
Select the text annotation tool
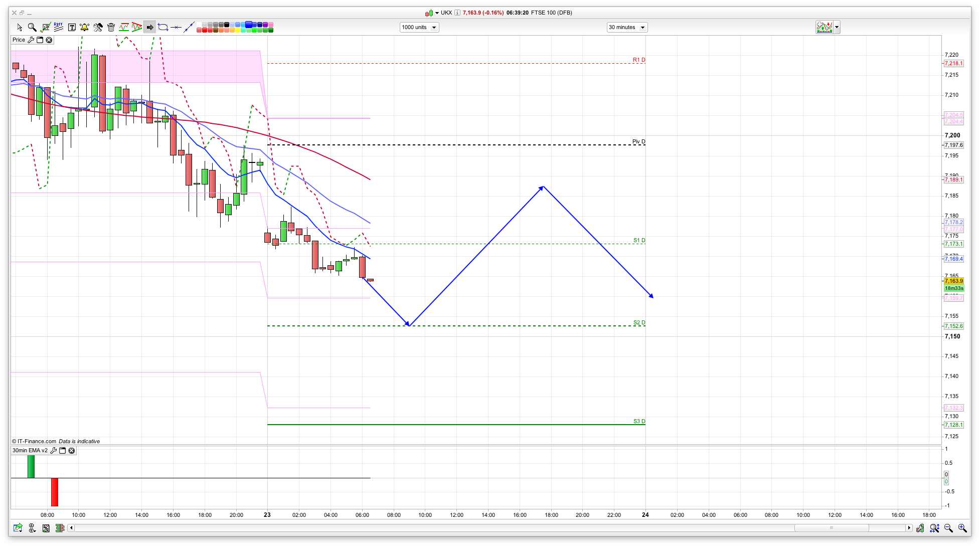(x=72, y=27)
